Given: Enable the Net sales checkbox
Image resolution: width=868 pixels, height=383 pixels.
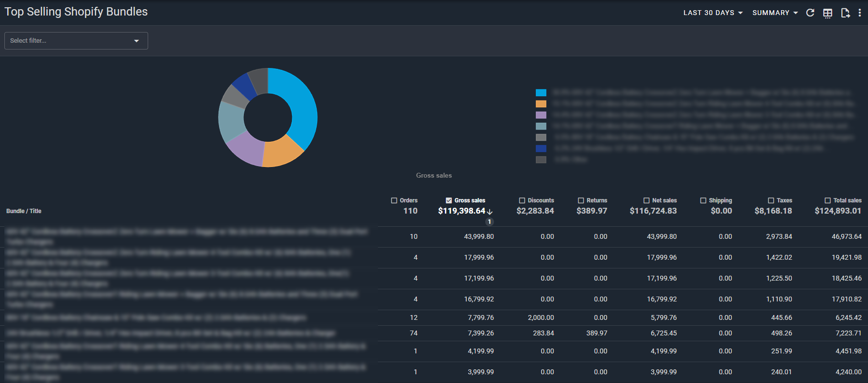Looking at the screenshot, I should click(647, 200).
